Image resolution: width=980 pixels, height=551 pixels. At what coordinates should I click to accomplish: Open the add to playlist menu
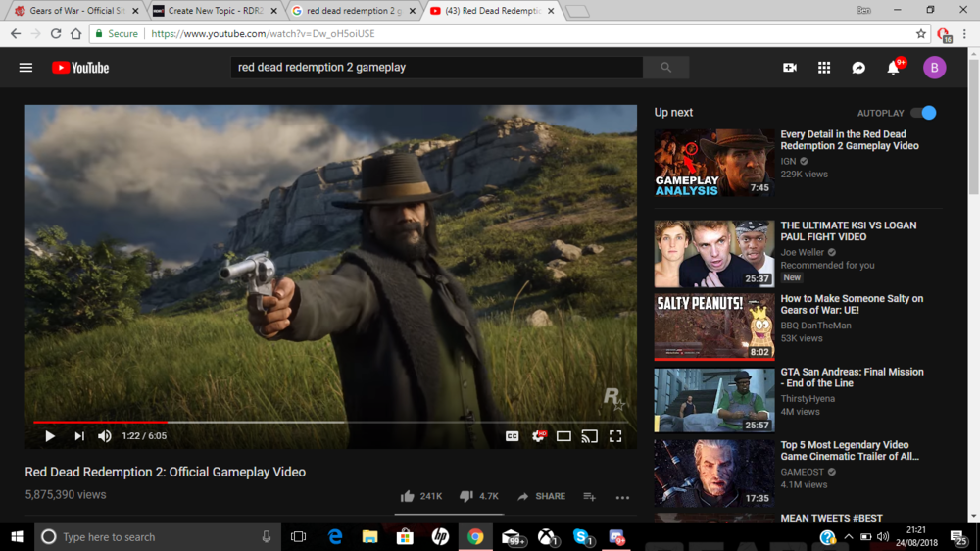click(x=589, y=497)
